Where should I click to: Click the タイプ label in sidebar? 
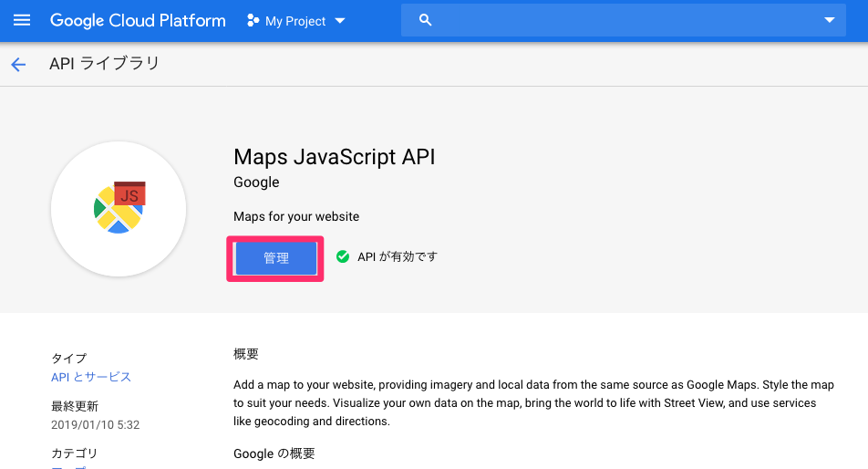(69, 359)
